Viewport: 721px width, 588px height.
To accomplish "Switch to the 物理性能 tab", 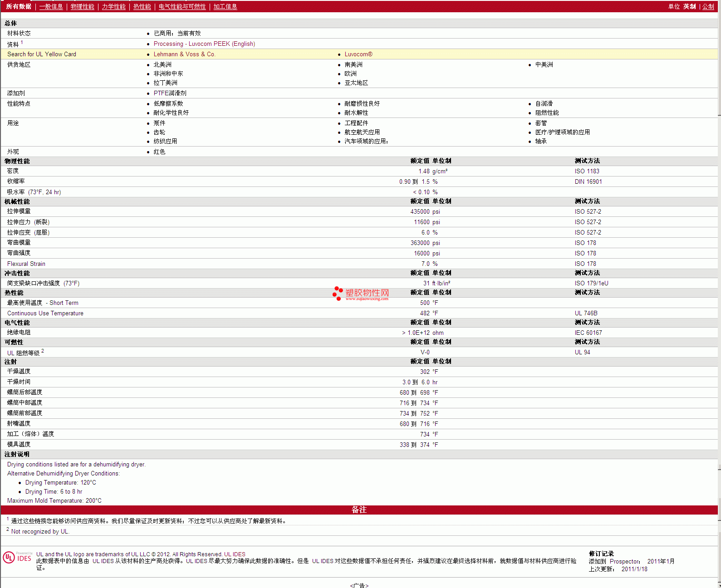I will (82, 6).
